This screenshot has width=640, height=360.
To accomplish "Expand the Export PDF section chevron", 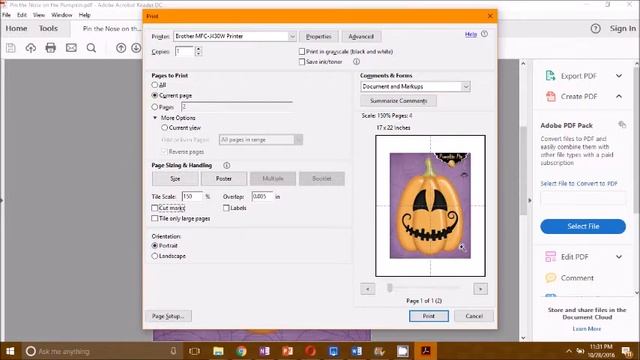I will point(619,76).
